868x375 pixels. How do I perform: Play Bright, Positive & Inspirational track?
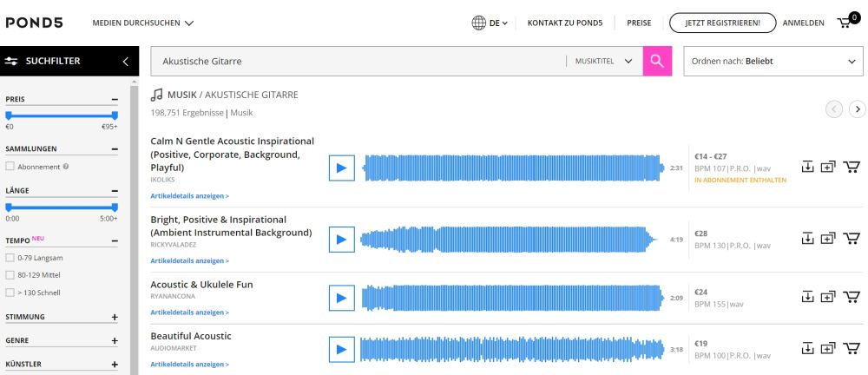pos(341,240)
